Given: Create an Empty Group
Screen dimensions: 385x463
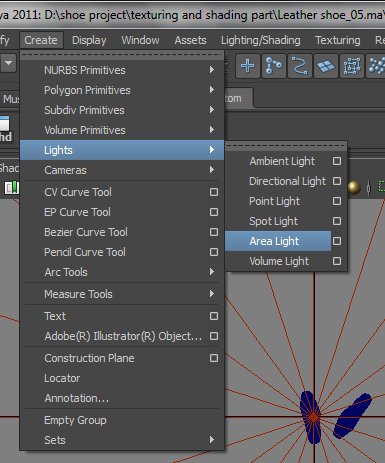Looking at the screenshot, I should point(75,420).
